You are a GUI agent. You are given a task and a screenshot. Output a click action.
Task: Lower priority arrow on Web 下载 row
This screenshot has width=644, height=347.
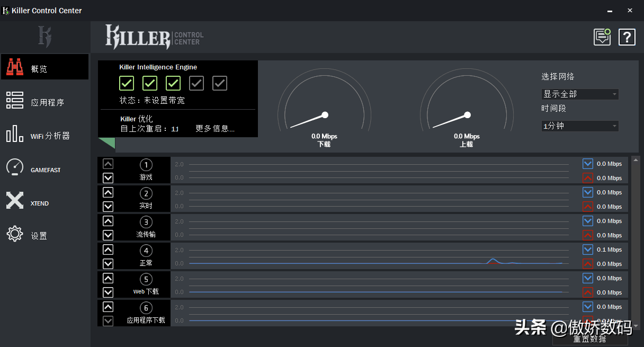pyautogui.click(x=108, y=292)
